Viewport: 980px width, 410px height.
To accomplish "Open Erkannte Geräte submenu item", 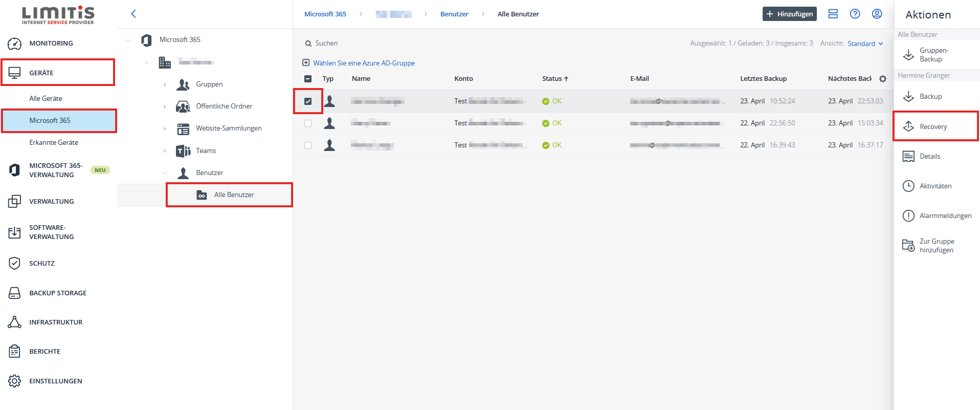I will 54,142.
